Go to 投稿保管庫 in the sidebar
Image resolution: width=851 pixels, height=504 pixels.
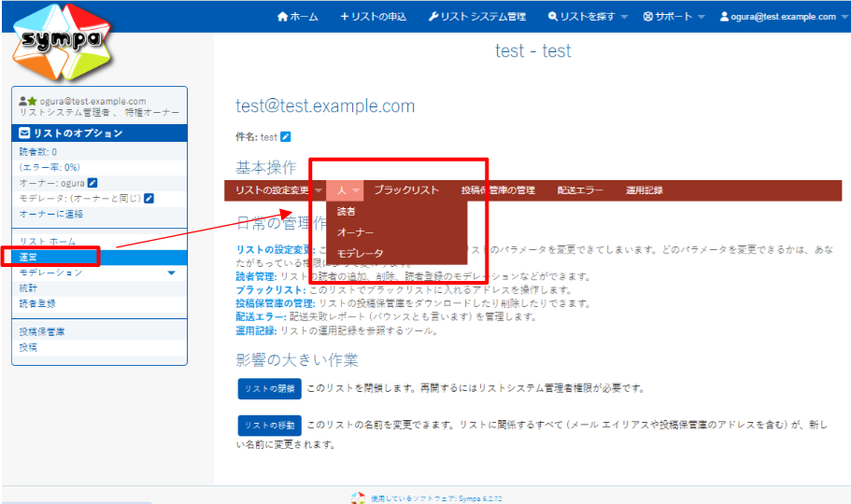[42, 331]
